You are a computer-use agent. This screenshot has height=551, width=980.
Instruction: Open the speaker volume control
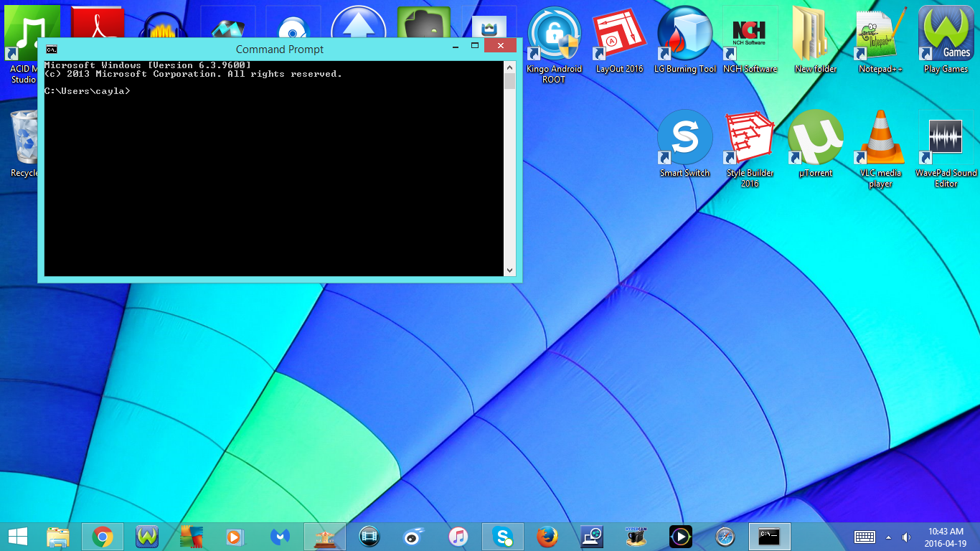tap(906, 537)
